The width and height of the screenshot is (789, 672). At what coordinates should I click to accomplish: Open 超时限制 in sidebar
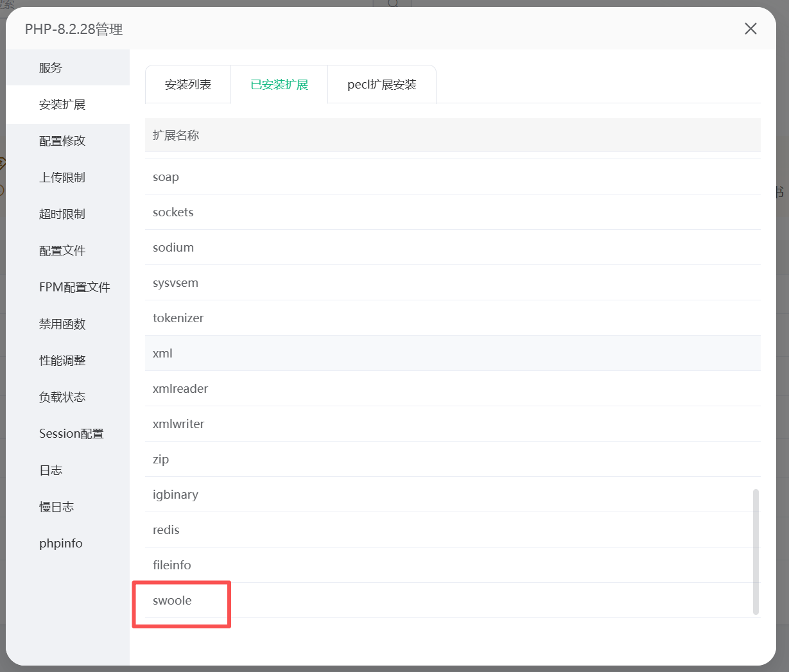tap(62, 214)
